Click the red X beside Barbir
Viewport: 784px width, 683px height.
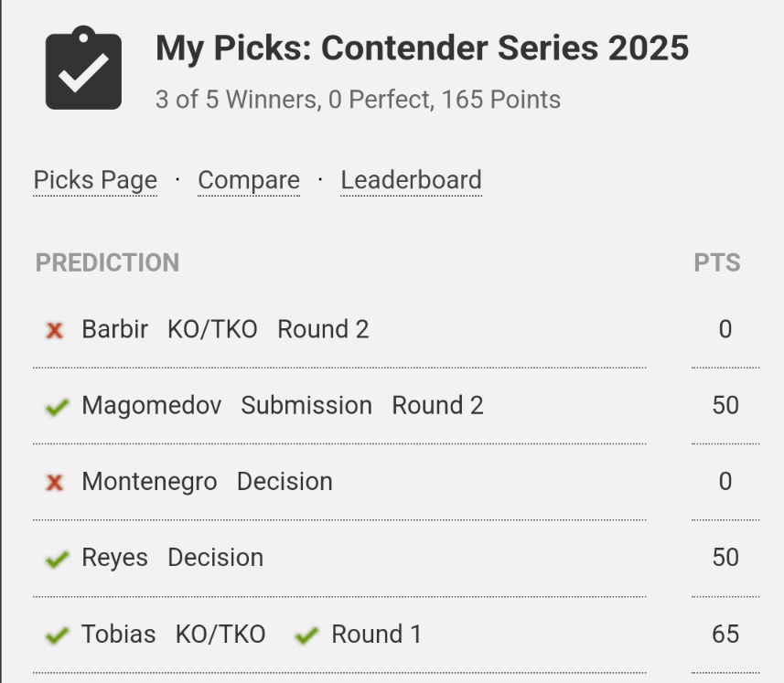(55, 330)
